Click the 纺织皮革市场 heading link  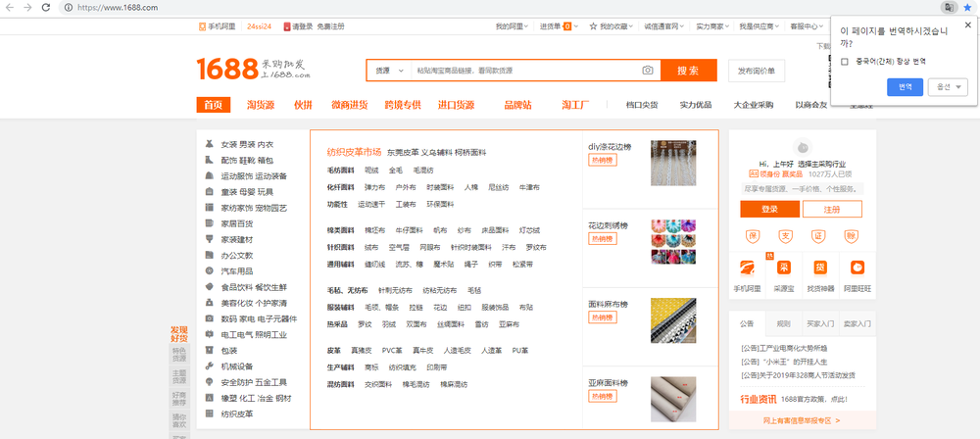(354, 152)
